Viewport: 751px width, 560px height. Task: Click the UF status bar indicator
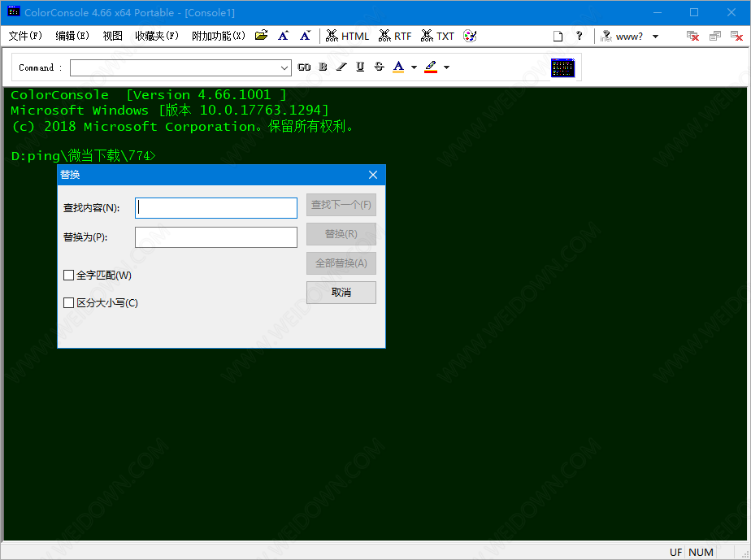675,553
